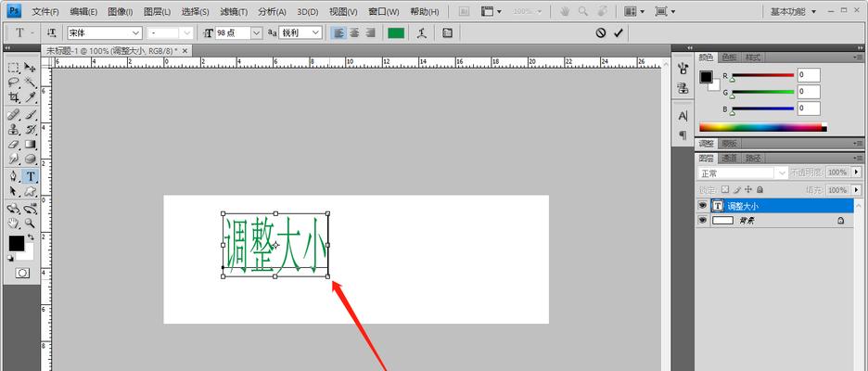
Task: Center align the text
Action: 354,33
